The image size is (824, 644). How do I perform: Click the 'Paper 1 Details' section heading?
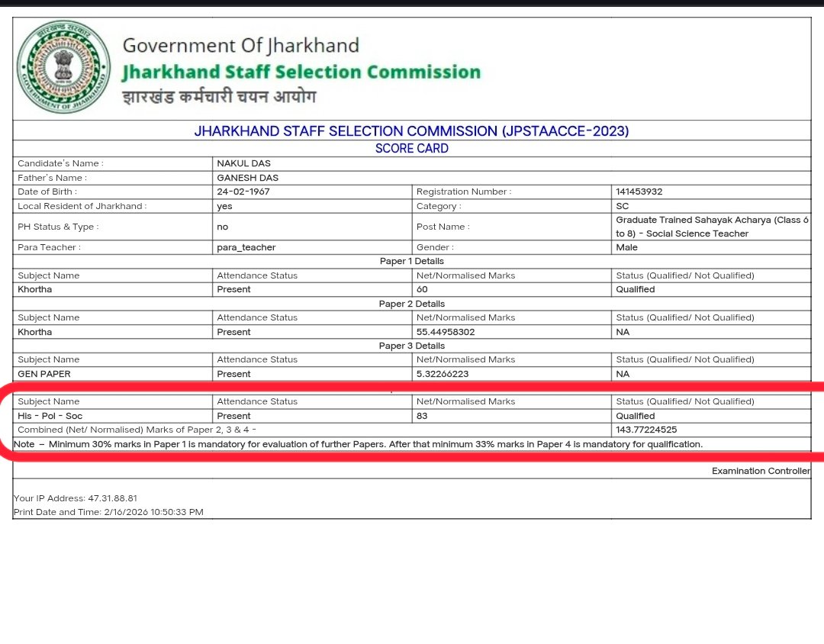click(x=411, y=261)
